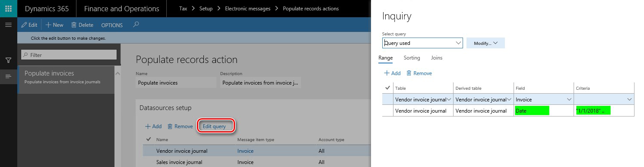Click the Edit query button
The image size is (644, 167).
[x=214, y=126]
